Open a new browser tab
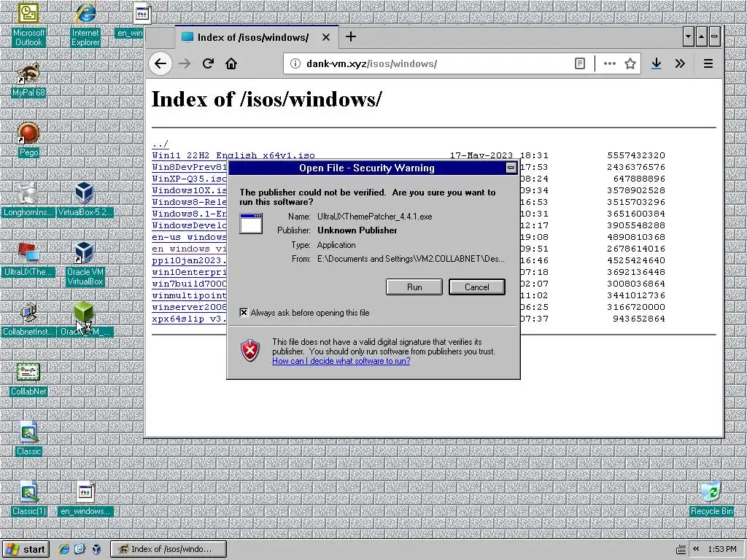The height and width of the screenshot is (560, 747). click(351, 36)
